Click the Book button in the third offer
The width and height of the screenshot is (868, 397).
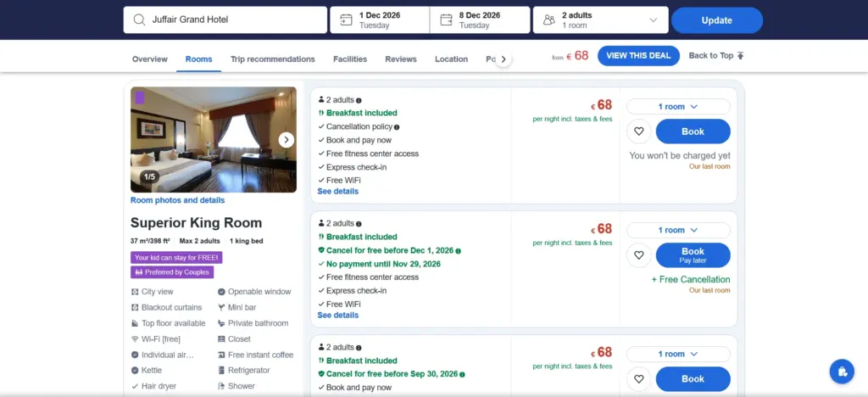tap(693, 378)
